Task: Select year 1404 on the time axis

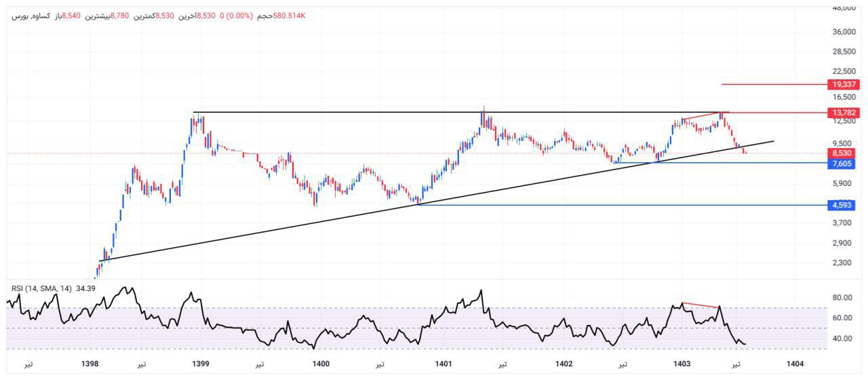Action: tap(795, 364)
